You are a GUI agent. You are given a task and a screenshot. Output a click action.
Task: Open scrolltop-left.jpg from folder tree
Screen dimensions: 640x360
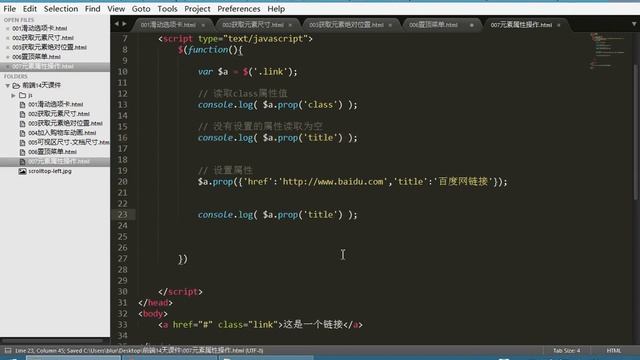pos(50,171)
